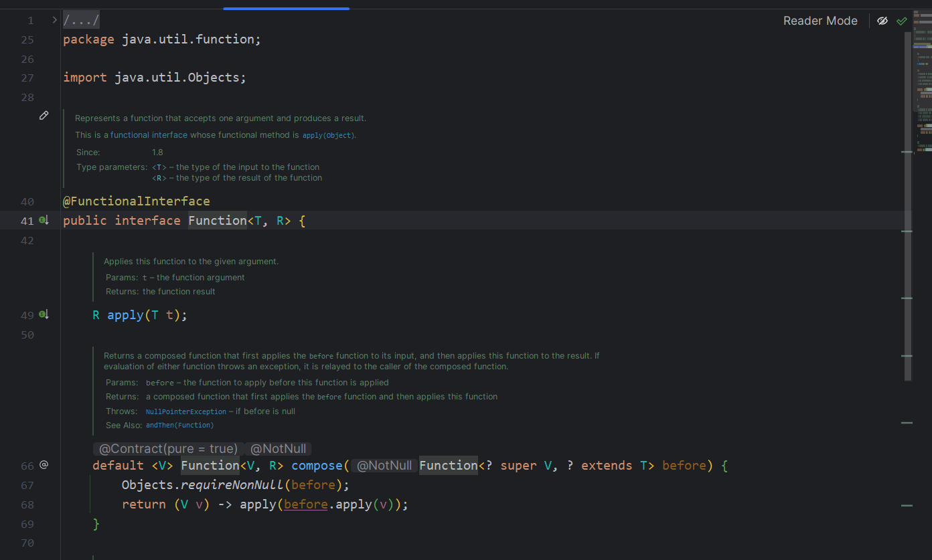Click line number 40 in the gutter
The width and height of the screenshot is (932, 560).
[x=27, y=201]
